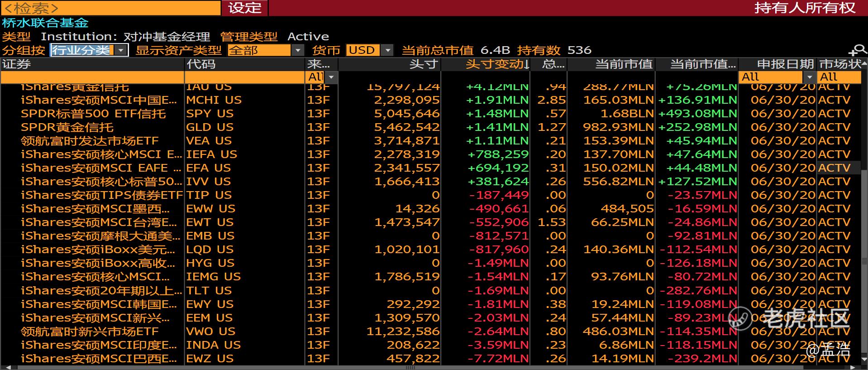The image size is (868, 370).
Task: Sort by the 头寸变动 column header
Action: (486, 64)
